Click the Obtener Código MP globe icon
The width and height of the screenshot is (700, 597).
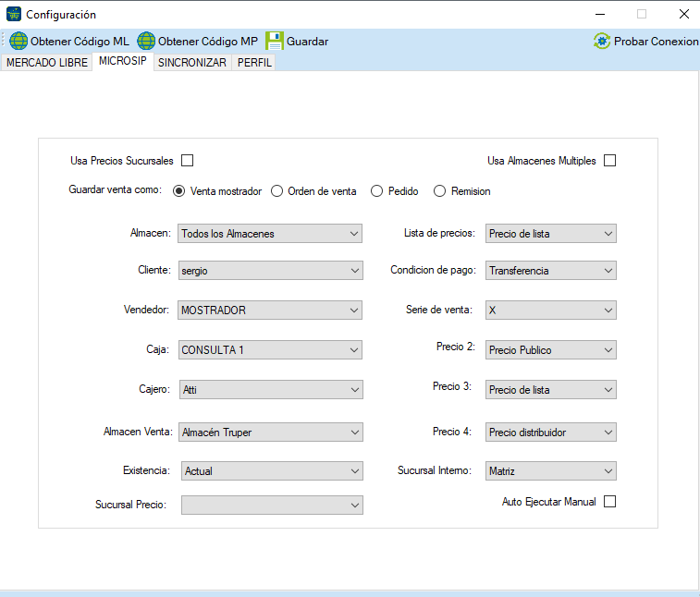(x=146, y=41)
